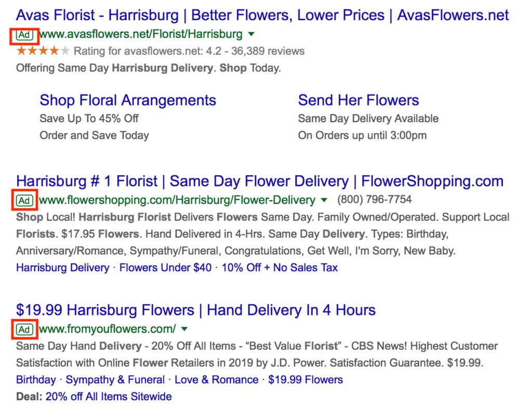Expand dropdown arrow after fromyouflowers.com URL
The width and height of the screenshot is (532, 407).
[x=184, y=329]
